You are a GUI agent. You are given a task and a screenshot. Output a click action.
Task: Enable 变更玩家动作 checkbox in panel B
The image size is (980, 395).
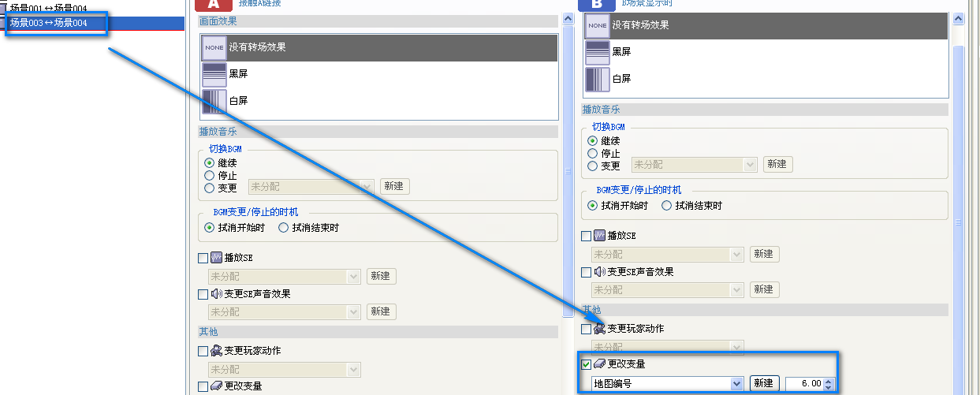pyautogui.click(x=586, y=329)
